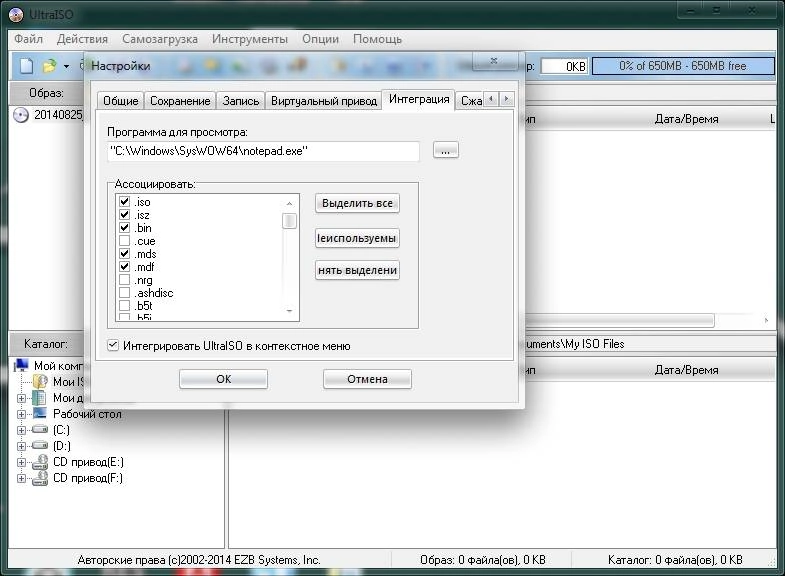Click the My Documents icon in tree
Screen dimensions: 785x576
40,398
